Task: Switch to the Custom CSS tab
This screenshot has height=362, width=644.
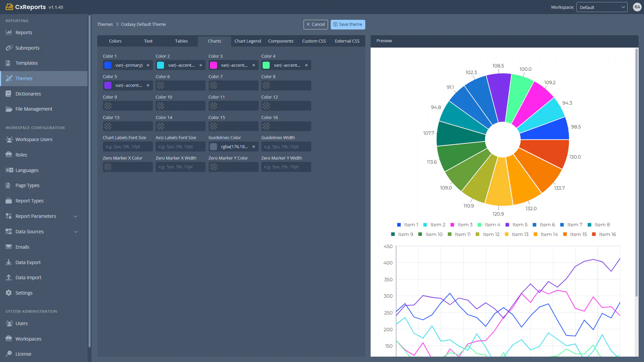Action: pos(314,41)
